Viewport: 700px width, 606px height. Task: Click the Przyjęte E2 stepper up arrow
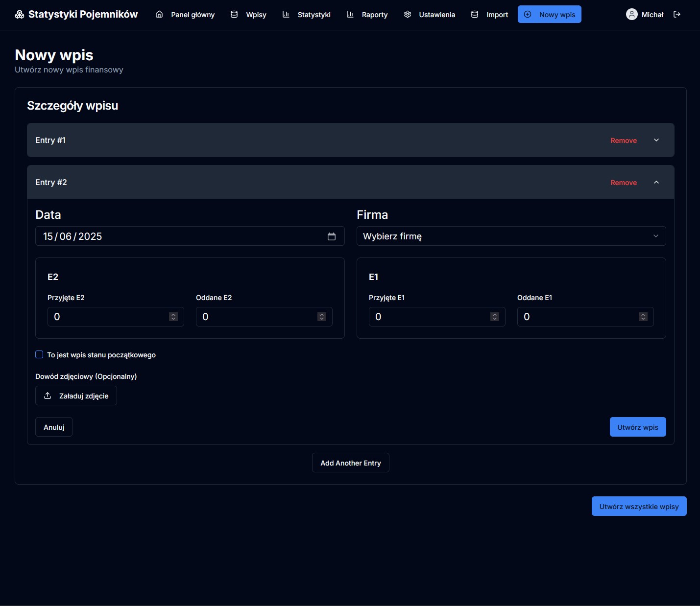coord(173,314)
